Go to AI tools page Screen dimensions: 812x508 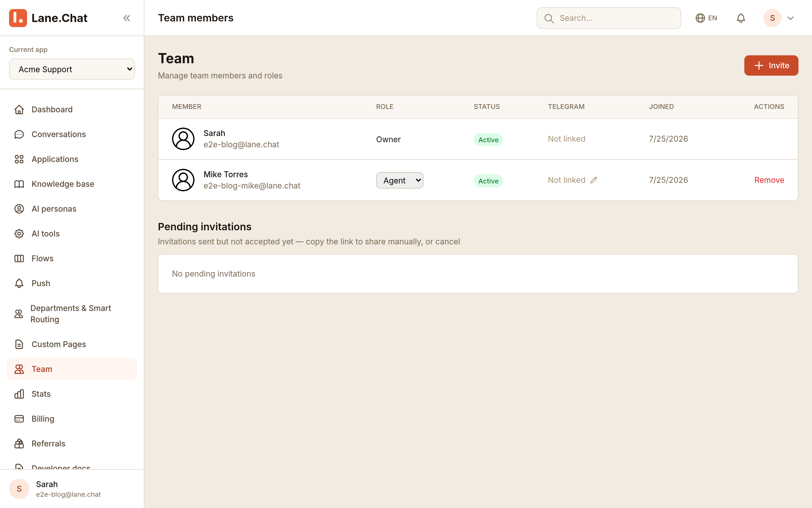(x=72, y=234)
